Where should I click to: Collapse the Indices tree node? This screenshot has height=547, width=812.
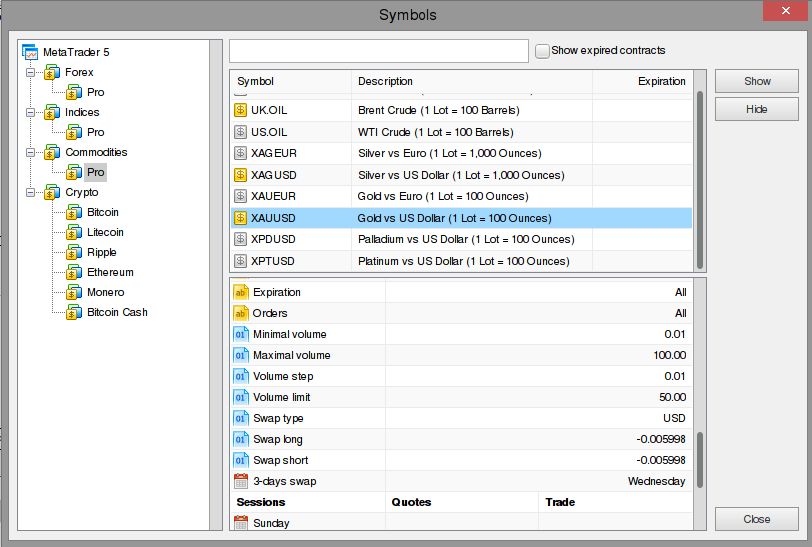[x=31, y=112]
